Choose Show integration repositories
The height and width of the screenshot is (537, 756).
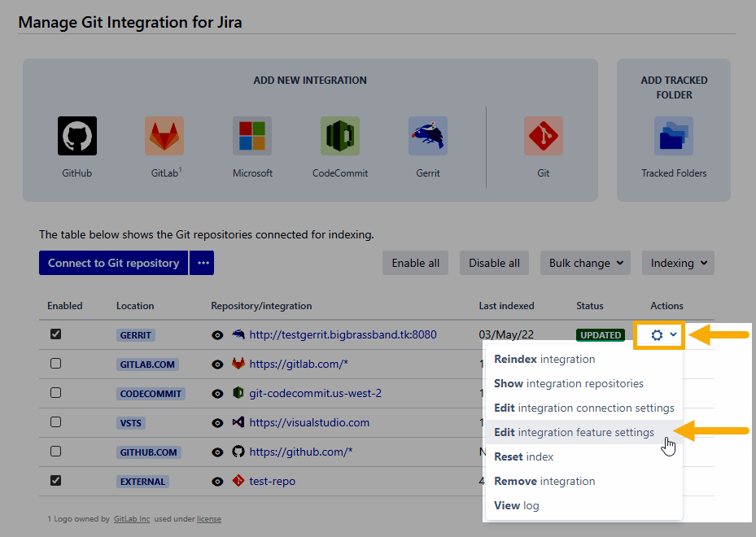point(583,383)
